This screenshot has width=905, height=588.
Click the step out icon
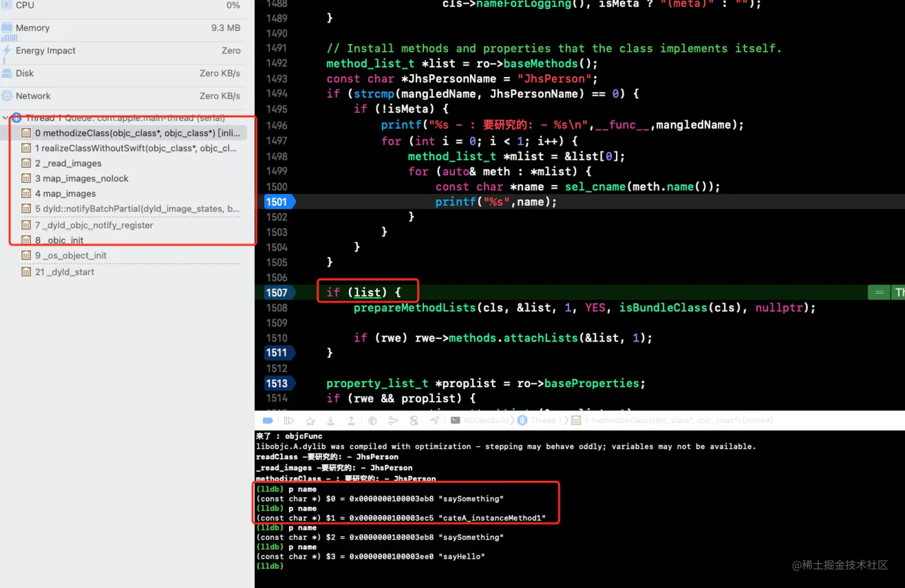(x=351, y=421)
